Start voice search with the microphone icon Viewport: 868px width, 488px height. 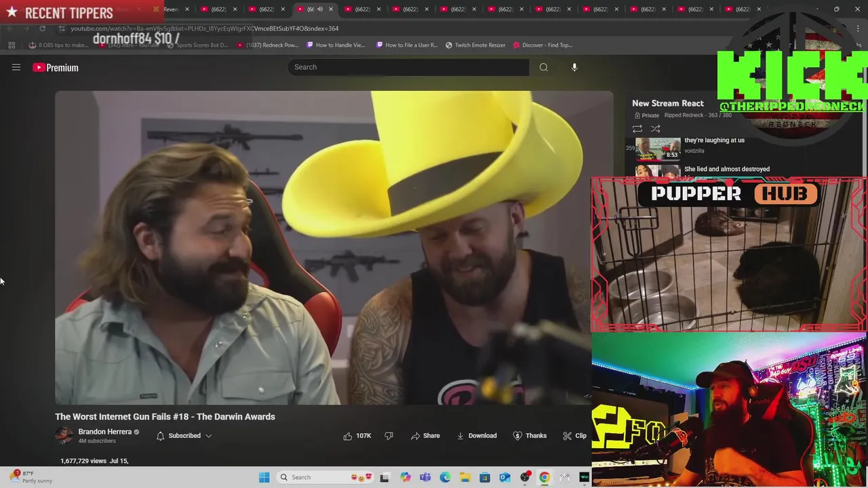[x=574, y=67]
